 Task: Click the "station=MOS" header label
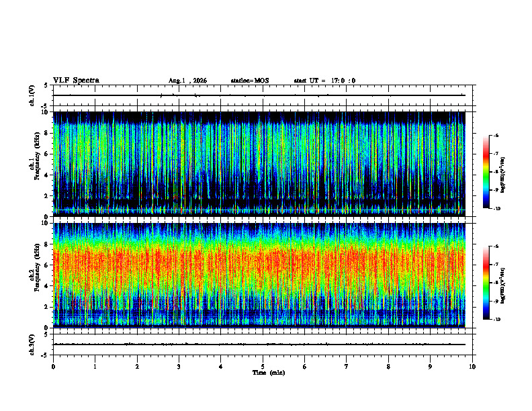click(250, 81)
